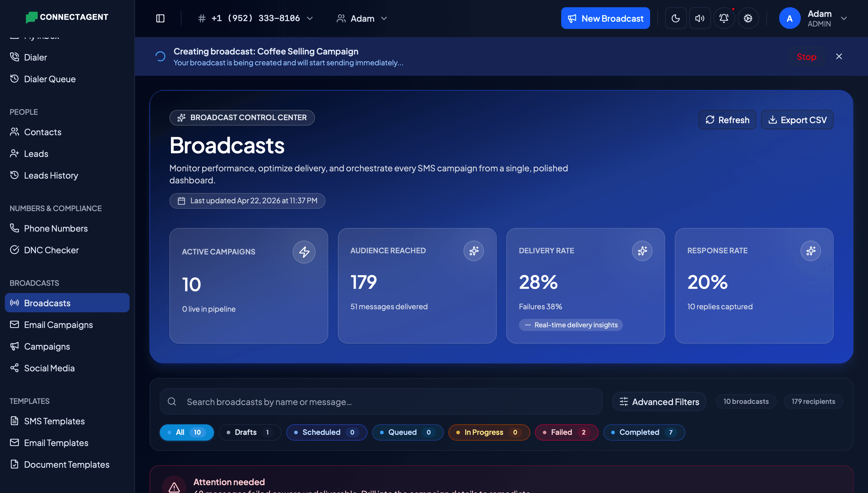Open settings gear icon

tap(748, 18)
